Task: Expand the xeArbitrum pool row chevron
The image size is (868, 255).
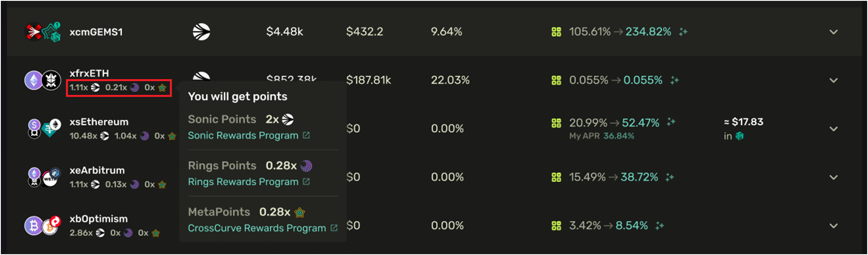Action: tap(833, 177)
